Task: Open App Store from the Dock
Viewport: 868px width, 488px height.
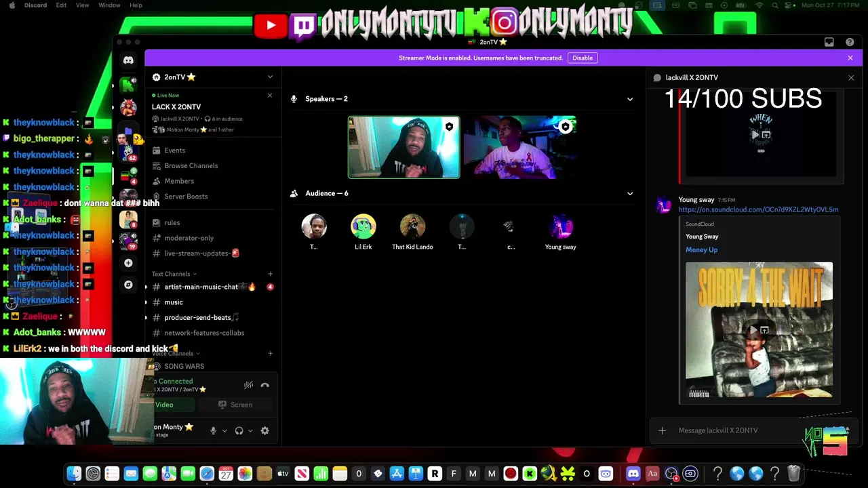Action: [x=397, y=474]
